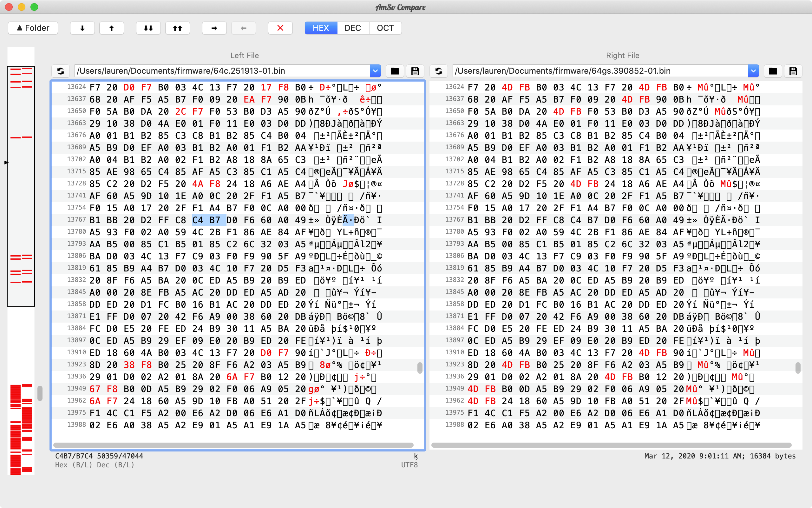The width and height of the screenshot is (812, 508).
Task: Switch display to HEX mode
Action: click(321, 28)
